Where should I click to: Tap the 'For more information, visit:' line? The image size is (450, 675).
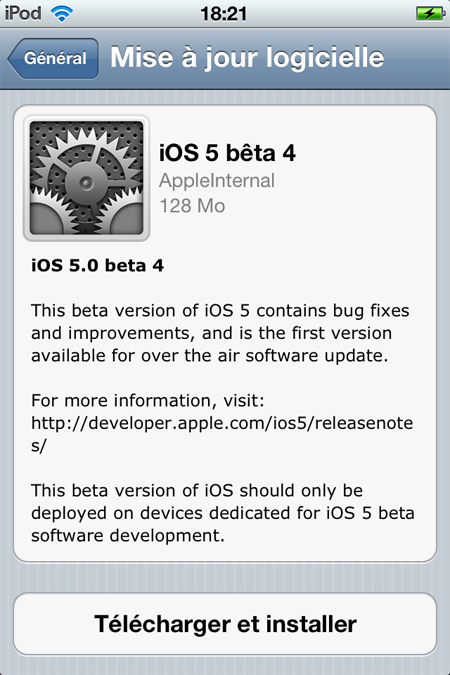pos(148,401)
